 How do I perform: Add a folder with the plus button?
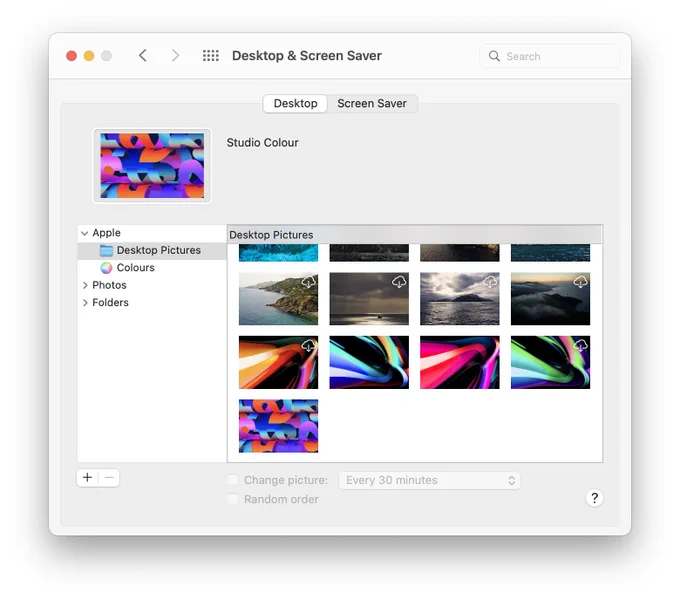(87, 478)
